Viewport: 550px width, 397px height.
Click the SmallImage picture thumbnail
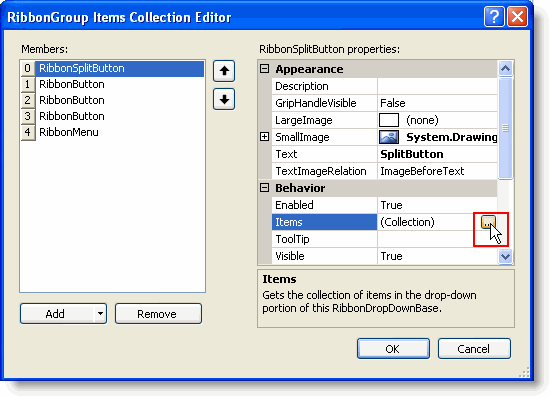tap(389, 137)
